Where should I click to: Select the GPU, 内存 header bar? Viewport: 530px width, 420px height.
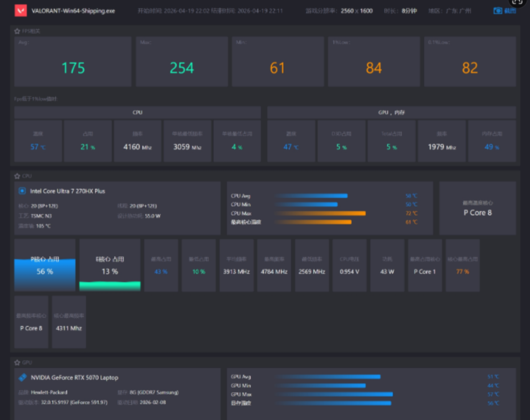pos(391,112)
